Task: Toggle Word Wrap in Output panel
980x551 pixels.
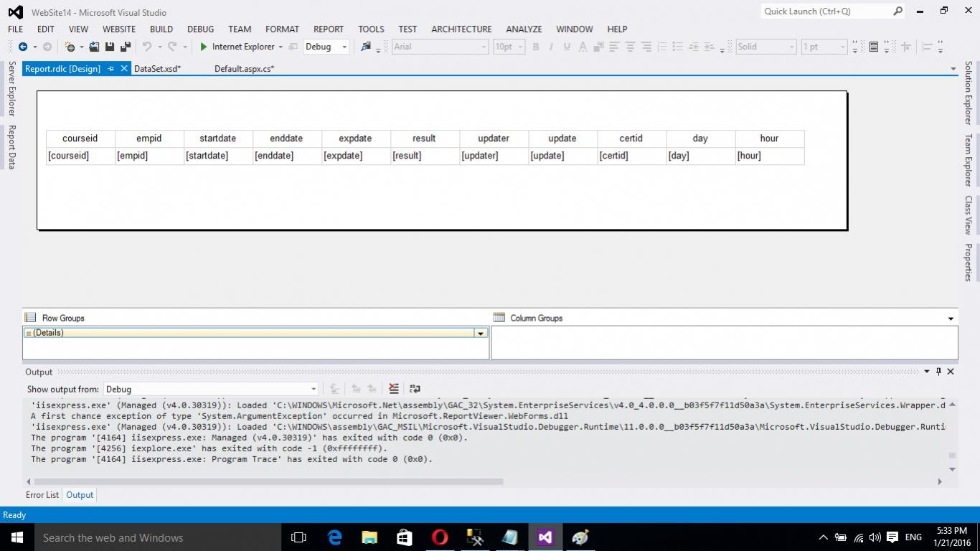Action: coord(415,389)
